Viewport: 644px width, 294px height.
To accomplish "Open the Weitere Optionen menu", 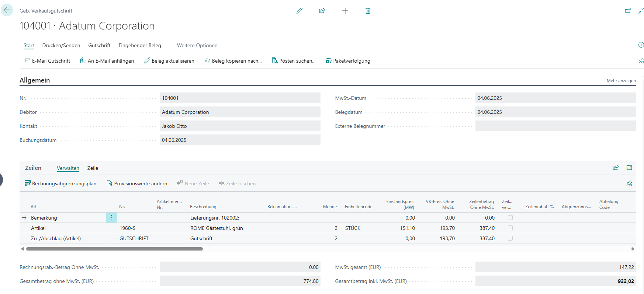I will click(x=197, y=45).
